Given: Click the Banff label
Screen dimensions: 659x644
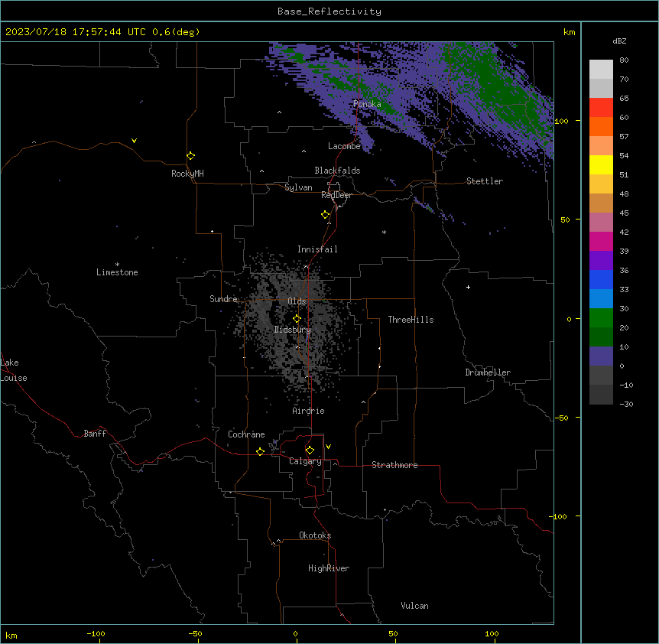Looking at the screenshot, I should (x=95, y=434).
